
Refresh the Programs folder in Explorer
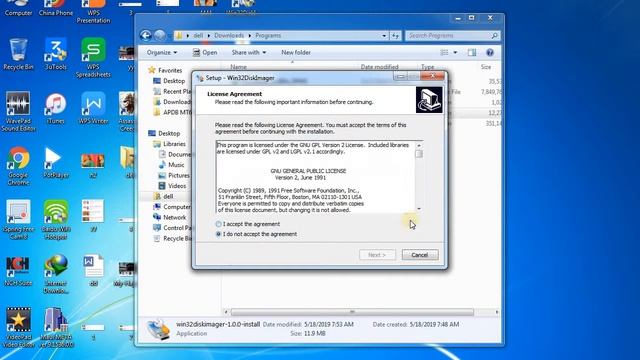(x=396, y=36)
